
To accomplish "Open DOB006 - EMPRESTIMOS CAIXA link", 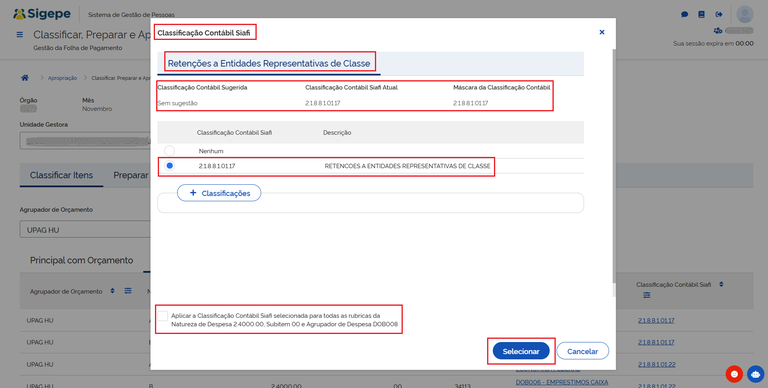I will click(562, 382).
